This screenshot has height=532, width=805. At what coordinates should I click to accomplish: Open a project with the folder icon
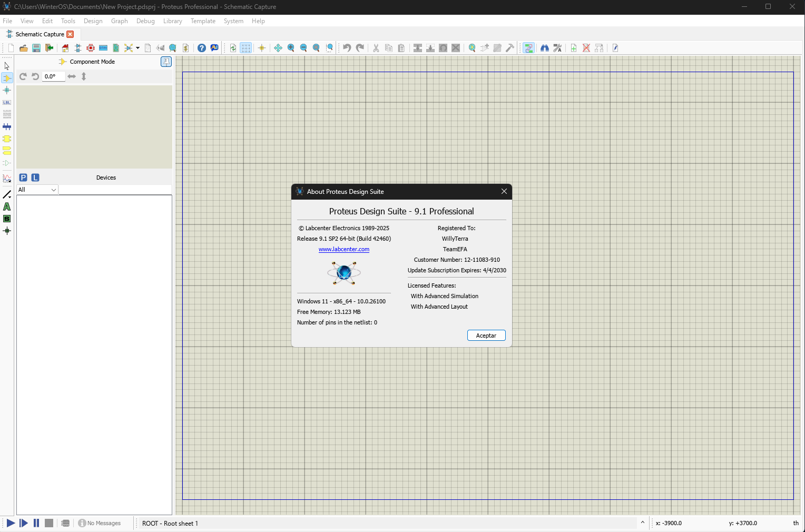[24, 48]
